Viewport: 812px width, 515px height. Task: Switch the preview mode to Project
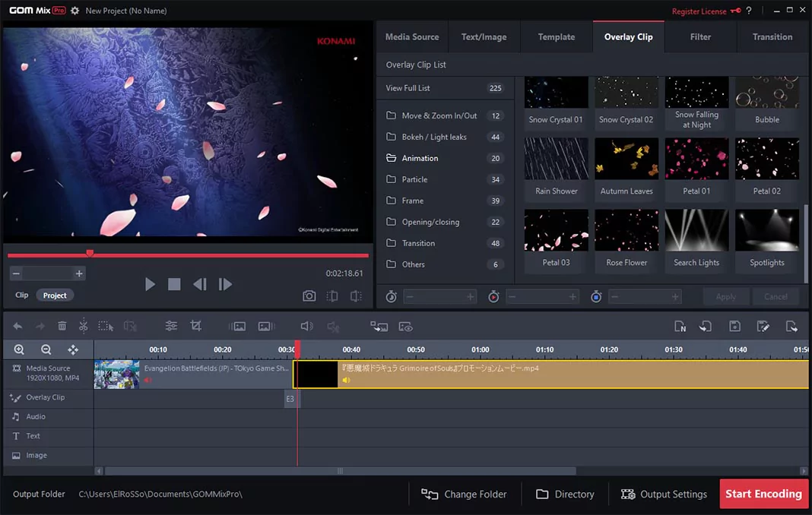(x=54, y=295)
